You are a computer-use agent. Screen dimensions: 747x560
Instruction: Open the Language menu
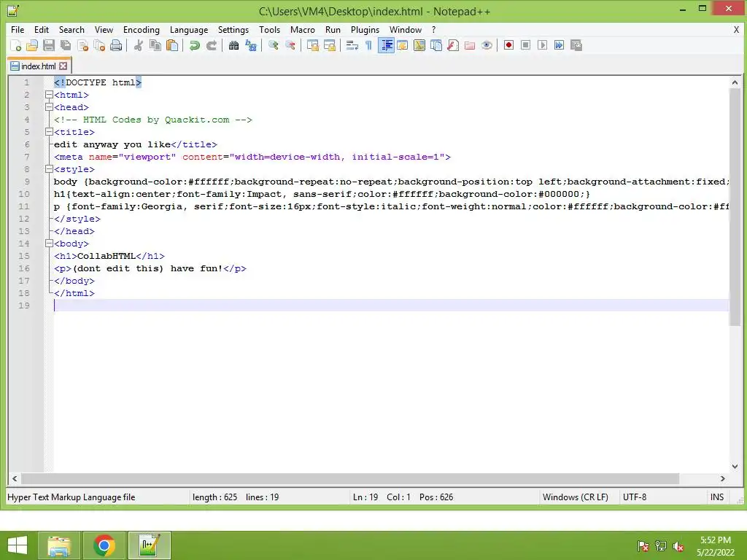(189, 29)
